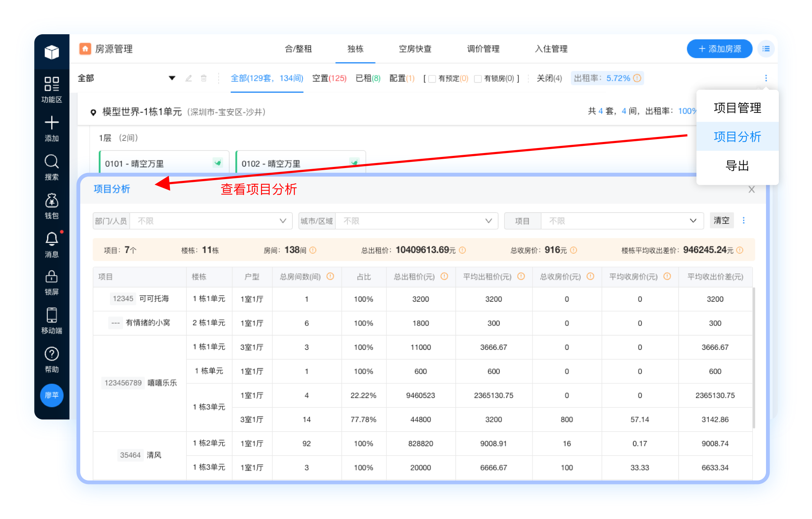Click info icon in 平均收房价(元) column header
This screenshot has height=519, width=812.
667,276
